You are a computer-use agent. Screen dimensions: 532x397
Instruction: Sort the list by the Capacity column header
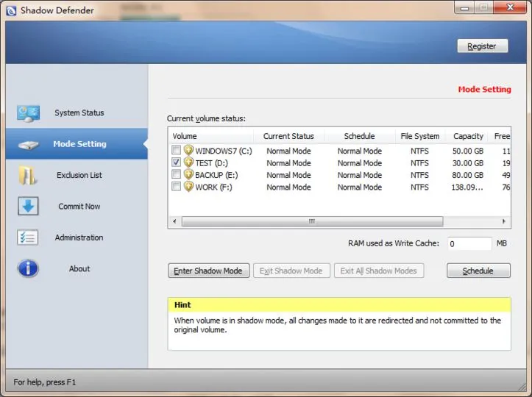468,136
